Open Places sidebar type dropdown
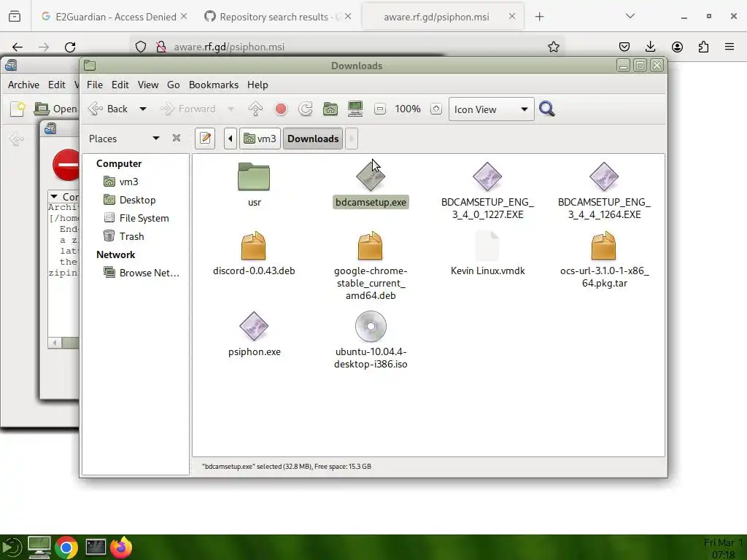The height and width of the screenshot is (560, 747). [x=156, y=138]
